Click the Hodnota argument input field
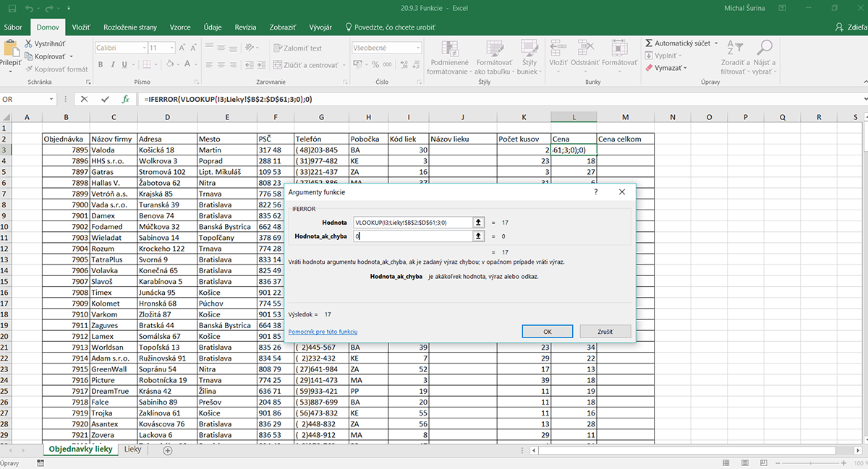The image size is (868, 469). 412,223
